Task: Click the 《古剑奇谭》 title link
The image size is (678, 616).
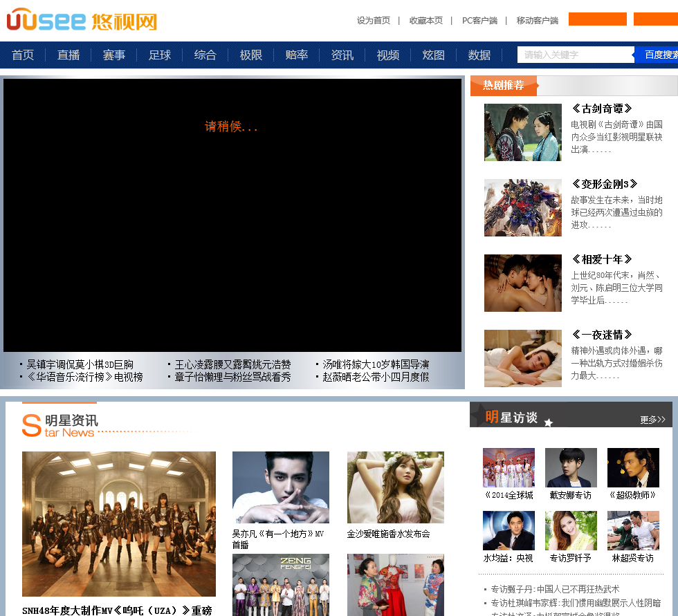Action: pos(602,109)
